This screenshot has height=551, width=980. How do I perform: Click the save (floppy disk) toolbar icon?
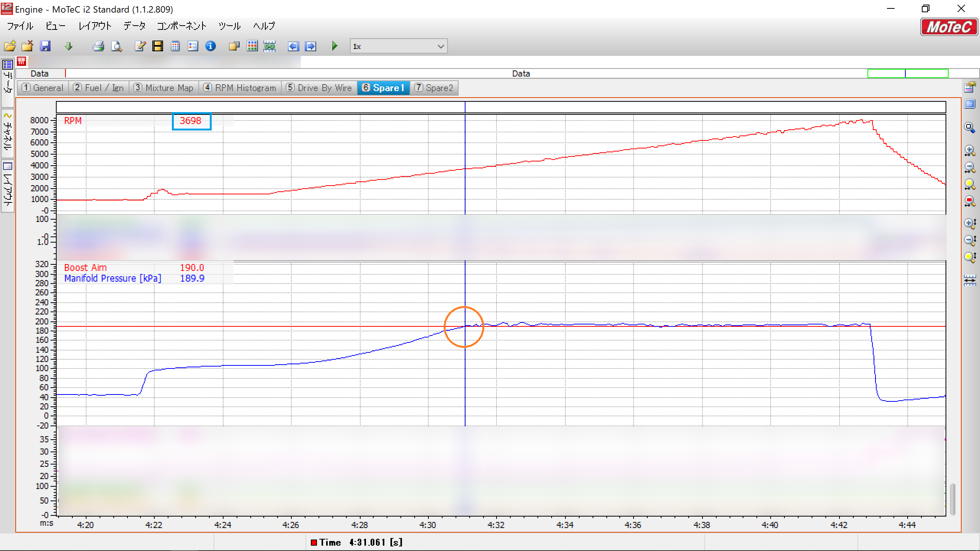pos(45,46)
